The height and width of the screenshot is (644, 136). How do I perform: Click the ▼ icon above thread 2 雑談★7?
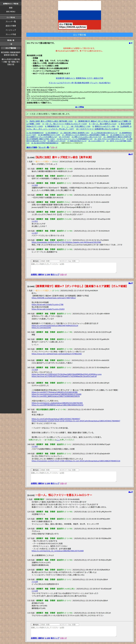[x=132, y=283]
